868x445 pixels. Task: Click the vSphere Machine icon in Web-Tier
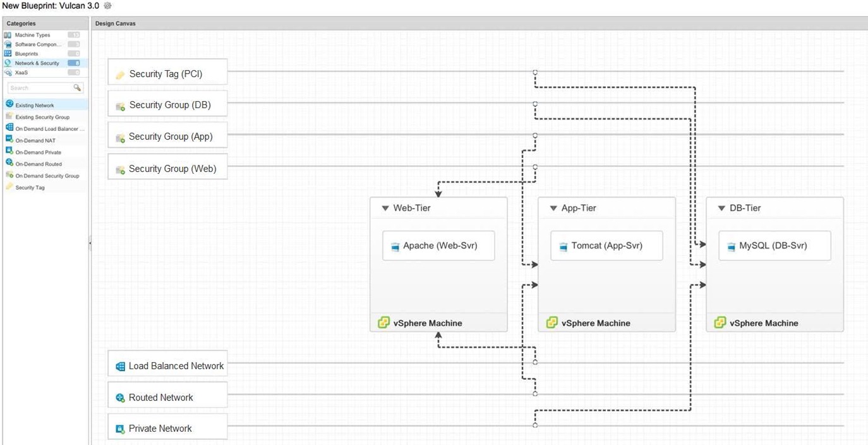tap(384, 322)
